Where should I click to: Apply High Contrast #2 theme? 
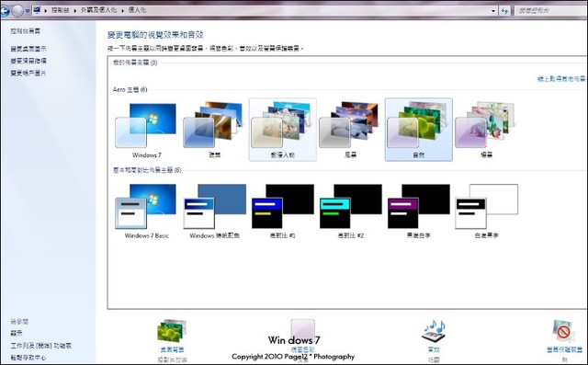(x=350, y=211)
